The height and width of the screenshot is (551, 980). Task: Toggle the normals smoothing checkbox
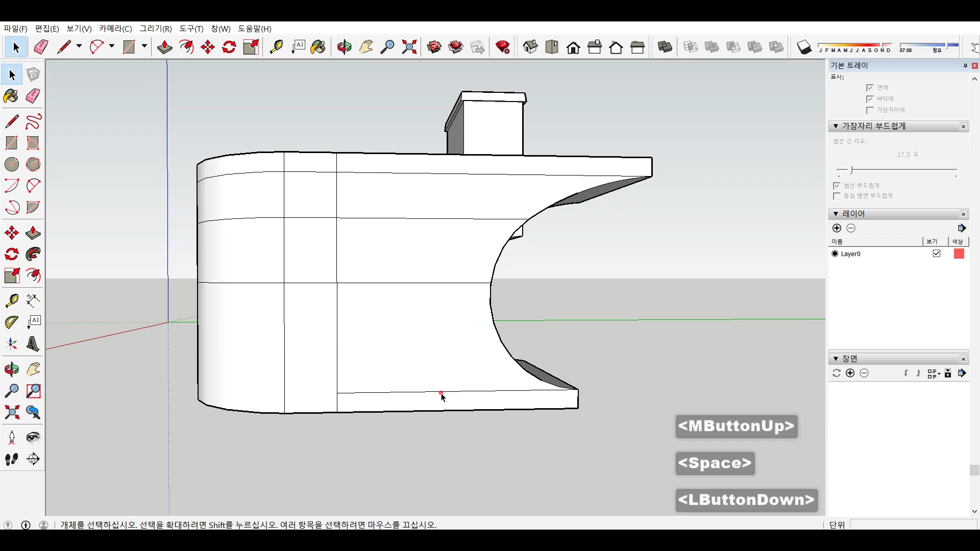click(837, 186)
